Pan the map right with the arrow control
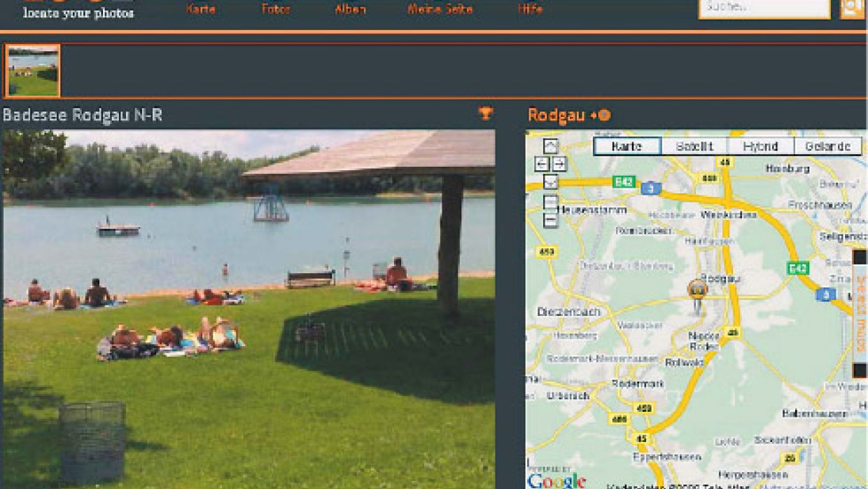The image size is (868, 489). click(560, 163)
